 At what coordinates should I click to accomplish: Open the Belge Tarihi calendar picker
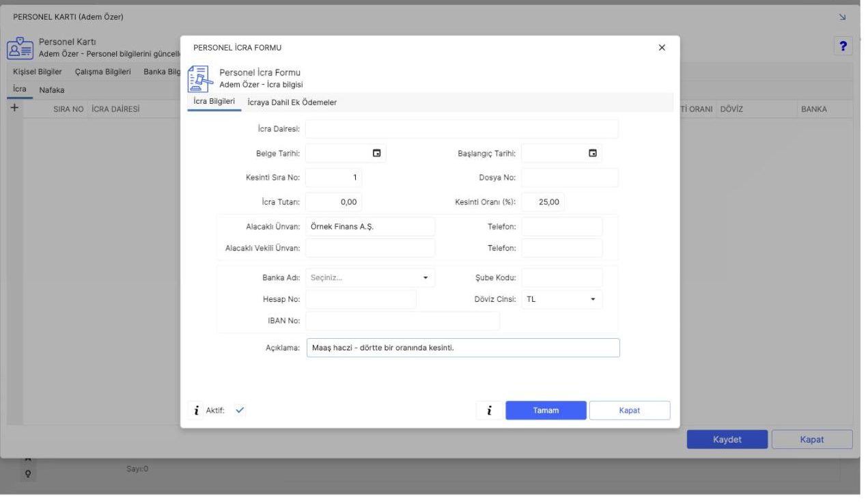[376, 153]
